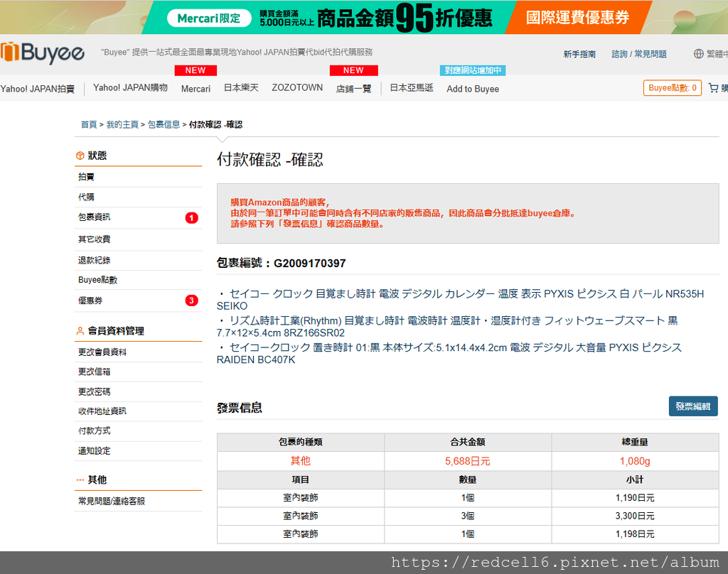Image resolution: width=728 pixels, height=574 pixels.
Task: Open the Yahoo! JAPAN拍賣 menu
Action: tap(38, 89)
